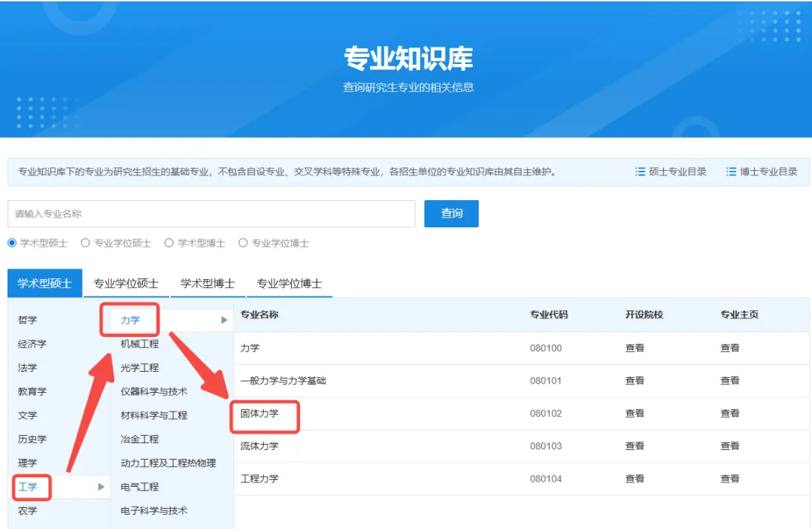
Task: Select 农学 in the category list
Action: click(x=28, y=511)
